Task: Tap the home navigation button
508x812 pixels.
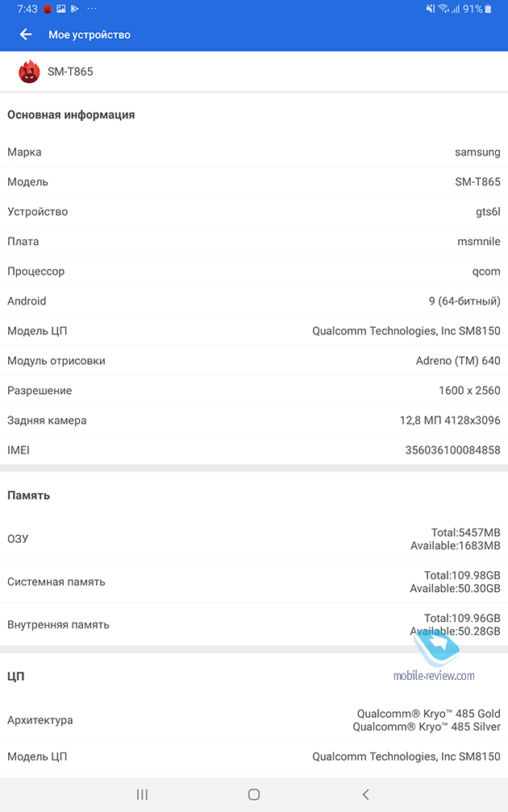Action: coord(254,794)
